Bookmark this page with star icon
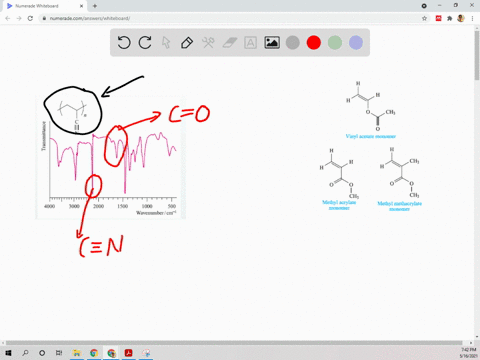 click(x=424, y=18)
